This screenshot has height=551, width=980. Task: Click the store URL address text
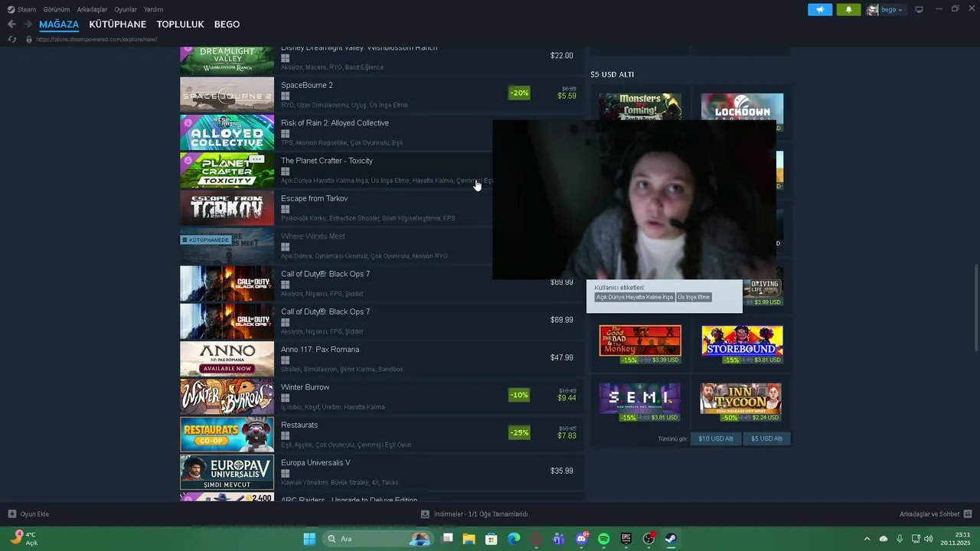click(x=96, y=39)
